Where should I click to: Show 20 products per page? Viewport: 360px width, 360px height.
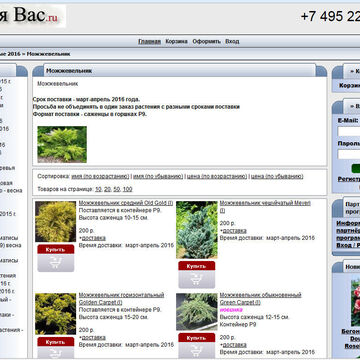coord(107,189)
